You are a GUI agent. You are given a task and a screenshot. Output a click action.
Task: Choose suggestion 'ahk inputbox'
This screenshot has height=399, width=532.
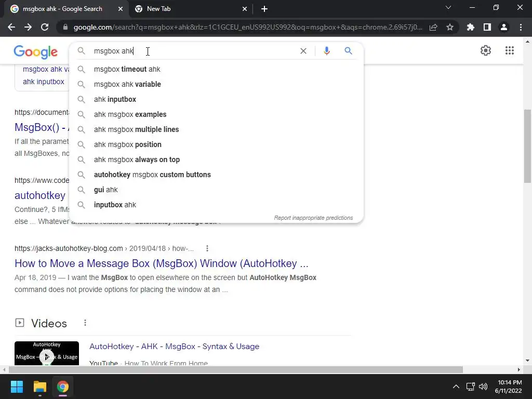216,99
